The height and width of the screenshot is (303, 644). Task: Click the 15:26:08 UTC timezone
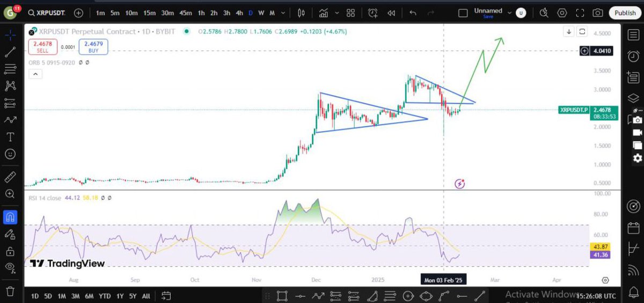tap(596, 296)
